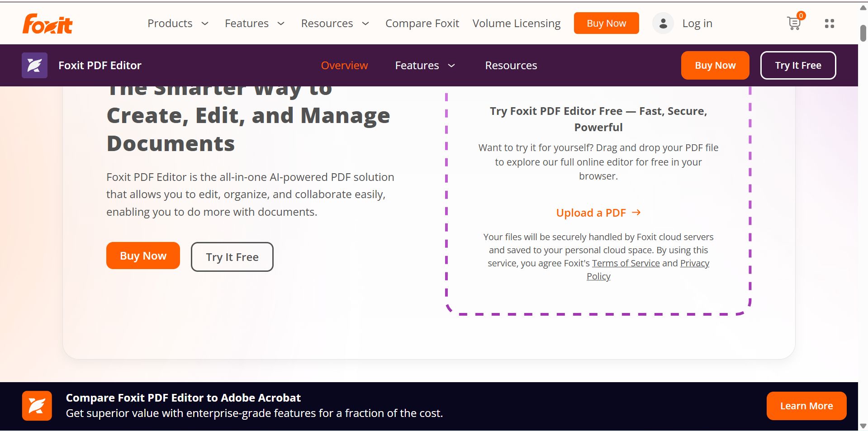This screenshot has width=868, height=431.
Task: Click Upload a PDF link
Action: coord(591,213)
